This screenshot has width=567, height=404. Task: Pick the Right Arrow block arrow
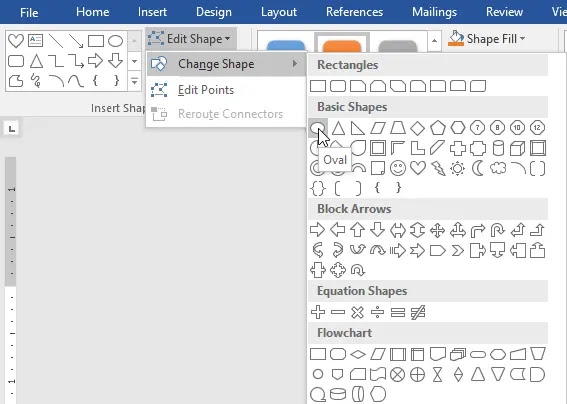(x=317, y=230)
